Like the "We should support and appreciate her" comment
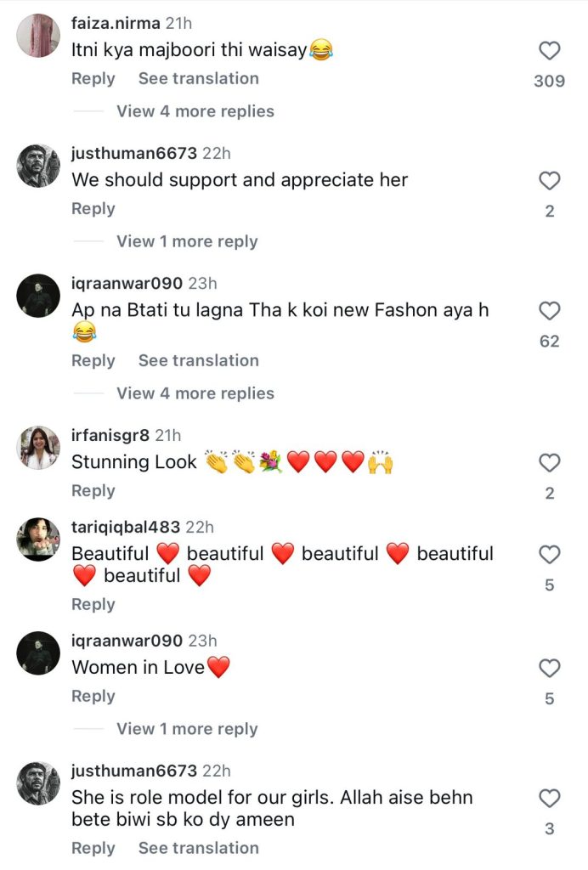The height and width of the screenshot is (870, 588). click(x=550, y=181)
